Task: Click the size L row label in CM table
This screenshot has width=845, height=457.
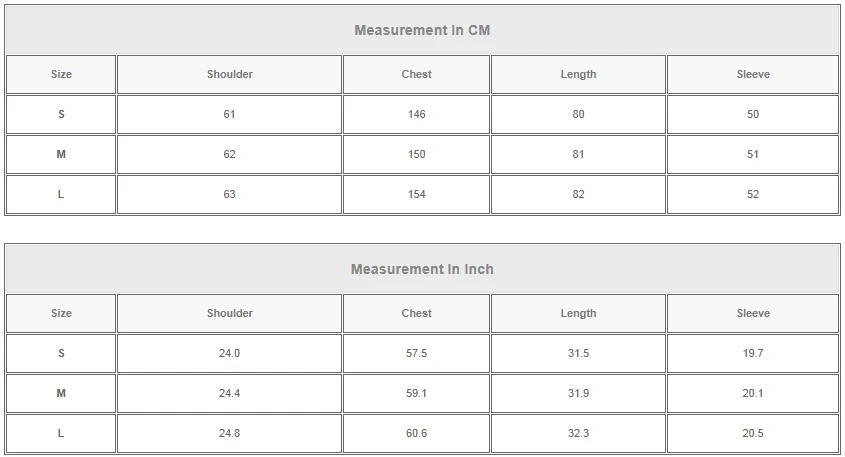Action: coord(61,194)
